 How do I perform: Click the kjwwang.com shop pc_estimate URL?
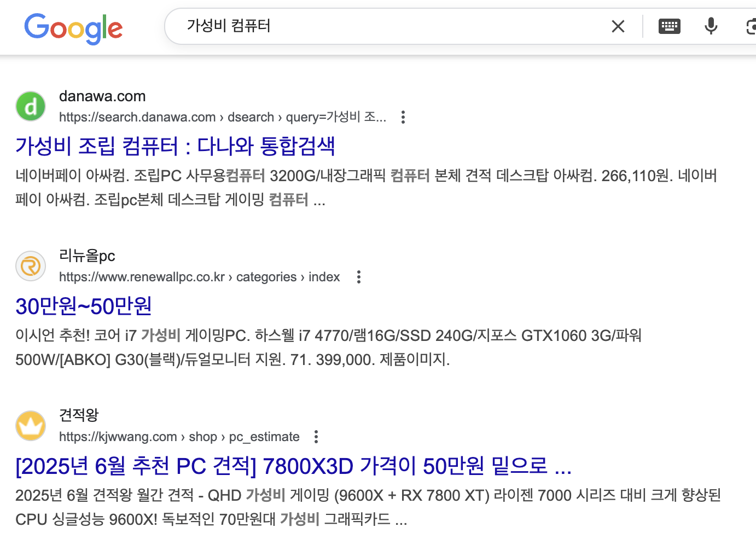click(179, 437)
